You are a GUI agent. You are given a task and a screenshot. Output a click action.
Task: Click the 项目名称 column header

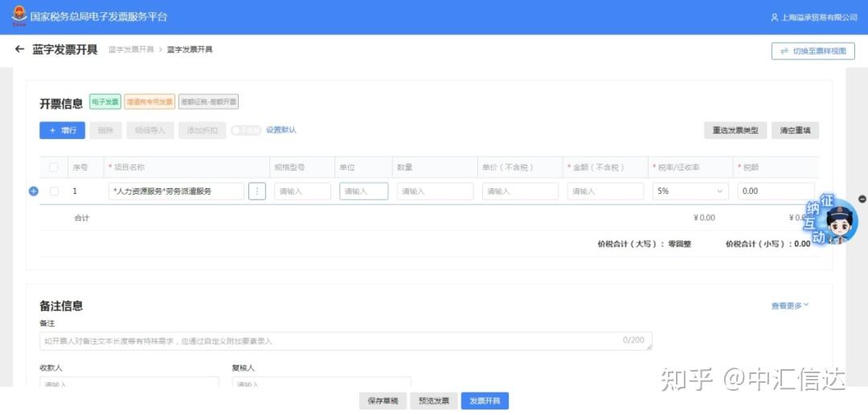pyautogui.click(x=129, y=167)
